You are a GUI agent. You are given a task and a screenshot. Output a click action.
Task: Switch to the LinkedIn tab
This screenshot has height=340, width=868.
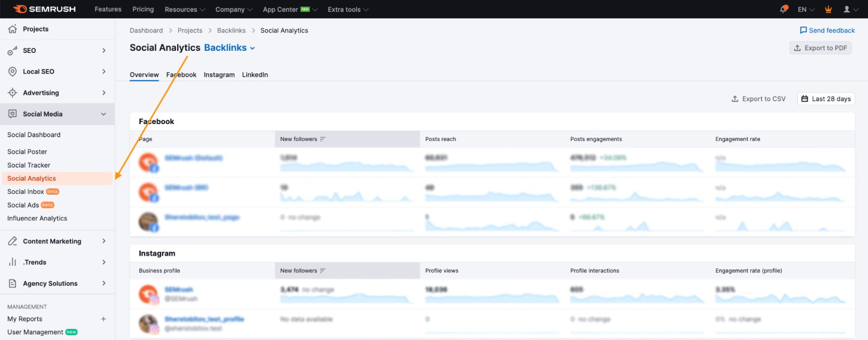255,75
